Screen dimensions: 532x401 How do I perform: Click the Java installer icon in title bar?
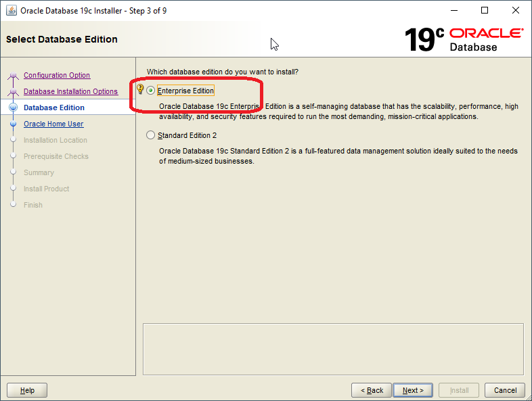(x=12, y=11)
